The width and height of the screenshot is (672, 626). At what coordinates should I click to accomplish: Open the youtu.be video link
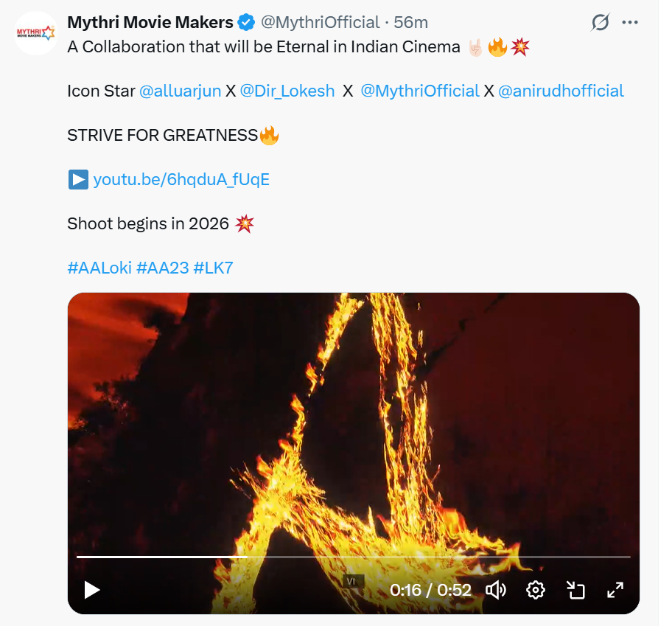tap(181, 179)
